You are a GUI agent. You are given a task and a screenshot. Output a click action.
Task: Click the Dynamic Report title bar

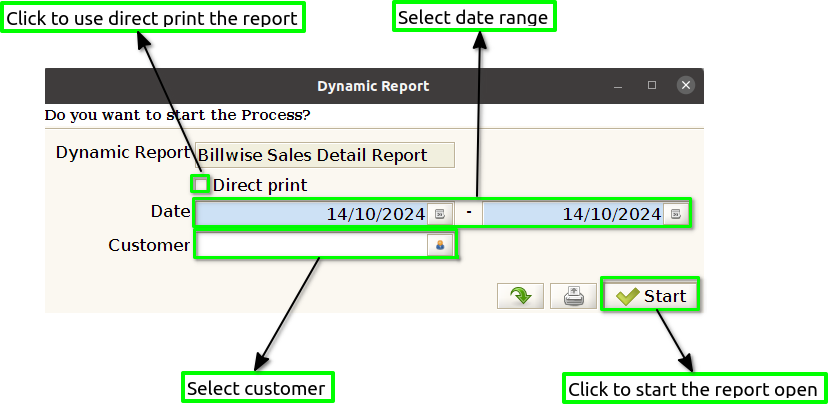[374, 86]
